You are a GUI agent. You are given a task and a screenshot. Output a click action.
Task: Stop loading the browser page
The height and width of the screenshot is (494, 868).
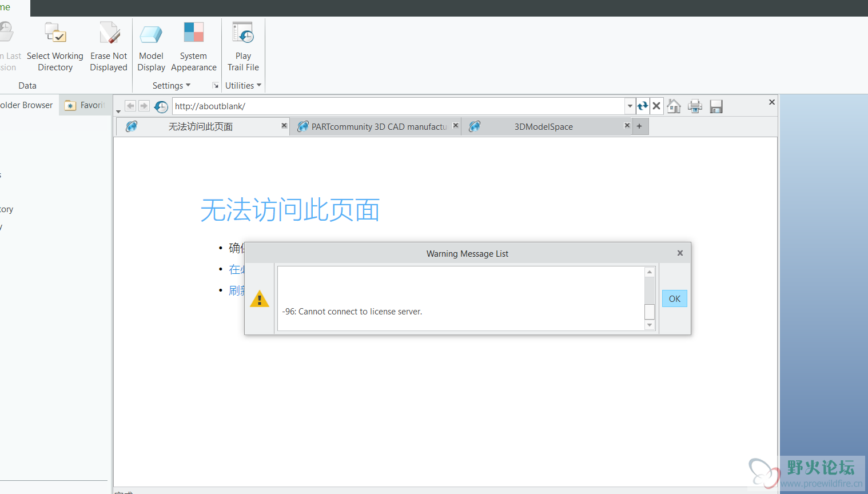click(x=656, y=106)
